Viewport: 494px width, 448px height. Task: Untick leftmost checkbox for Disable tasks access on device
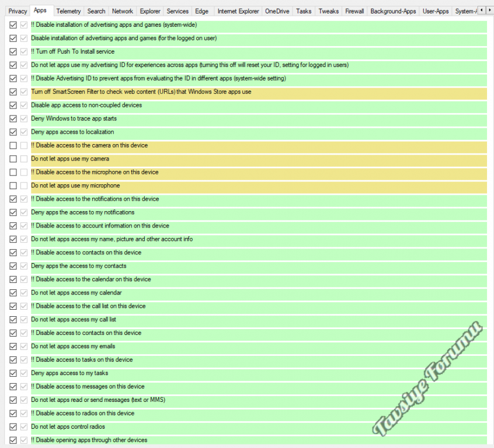[13, 360]
